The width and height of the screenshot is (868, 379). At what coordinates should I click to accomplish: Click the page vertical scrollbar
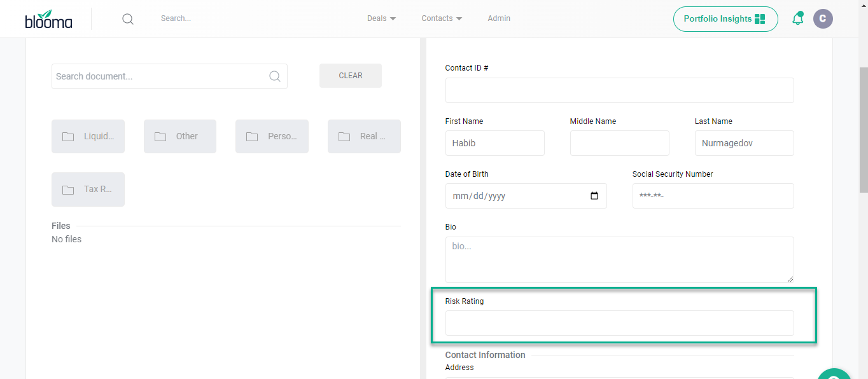[x=863, y=127]
